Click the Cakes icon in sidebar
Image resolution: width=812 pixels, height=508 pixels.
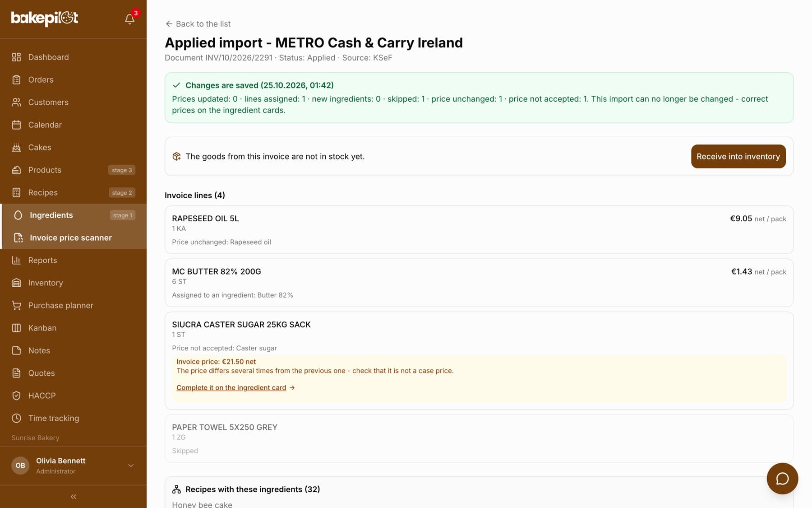point(16,147)
